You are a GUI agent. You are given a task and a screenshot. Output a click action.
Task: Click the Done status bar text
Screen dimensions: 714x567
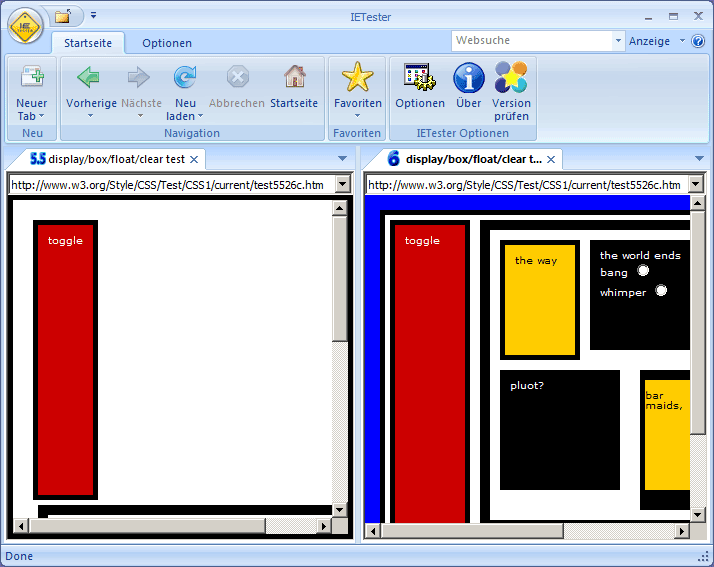19,556
